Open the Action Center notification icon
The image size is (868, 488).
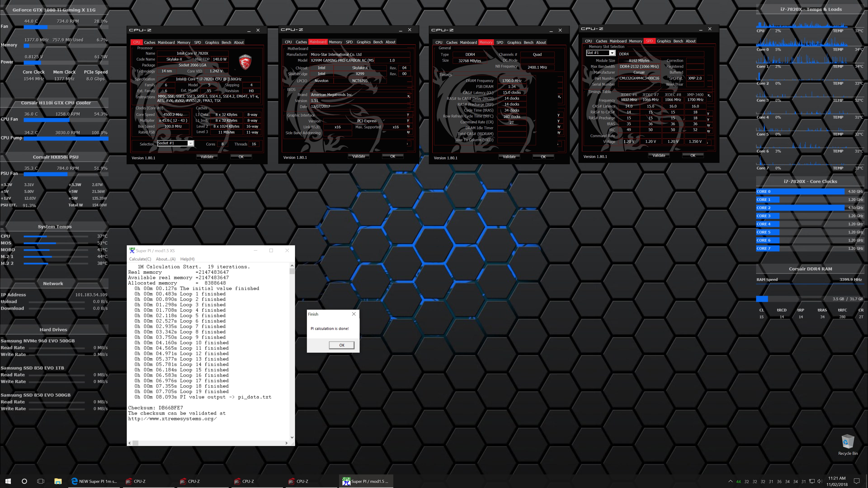pyautogui.click(x=857, y=481)
